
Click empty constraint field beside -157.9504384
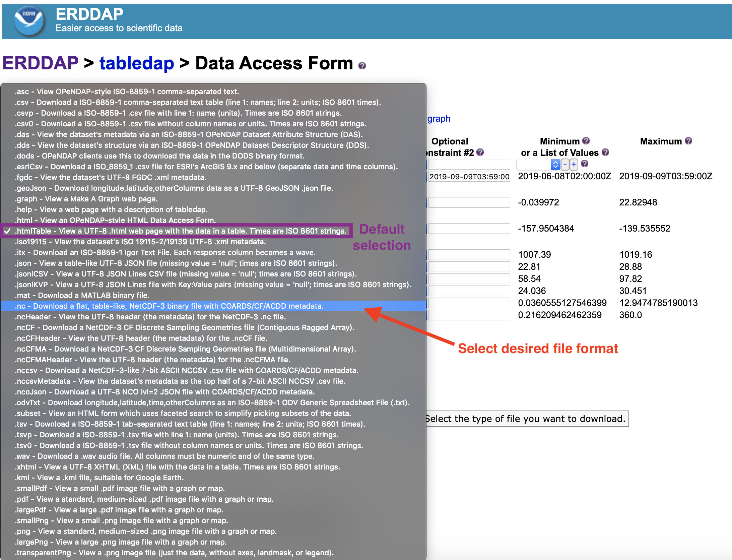(469, 229)
